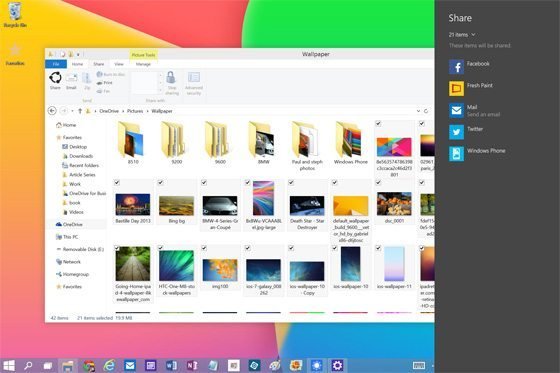Switch to the Manage ribbon tab
Screen dimensions: 560x373
coord(143,64)
